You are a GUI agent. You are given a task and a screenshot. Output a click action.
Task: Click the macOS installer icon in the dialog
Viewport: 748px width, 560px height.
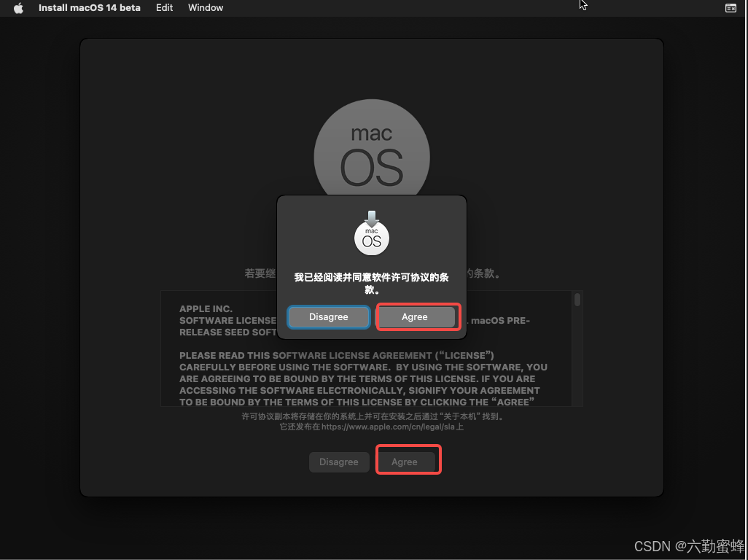[372, 233]
